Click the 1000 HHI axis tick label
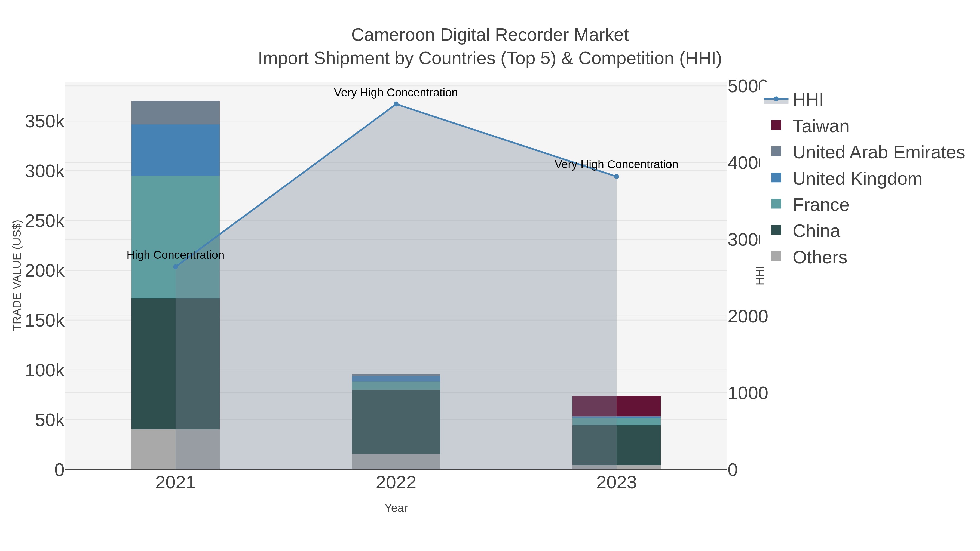The image size is (980, 551). point(748,393)
